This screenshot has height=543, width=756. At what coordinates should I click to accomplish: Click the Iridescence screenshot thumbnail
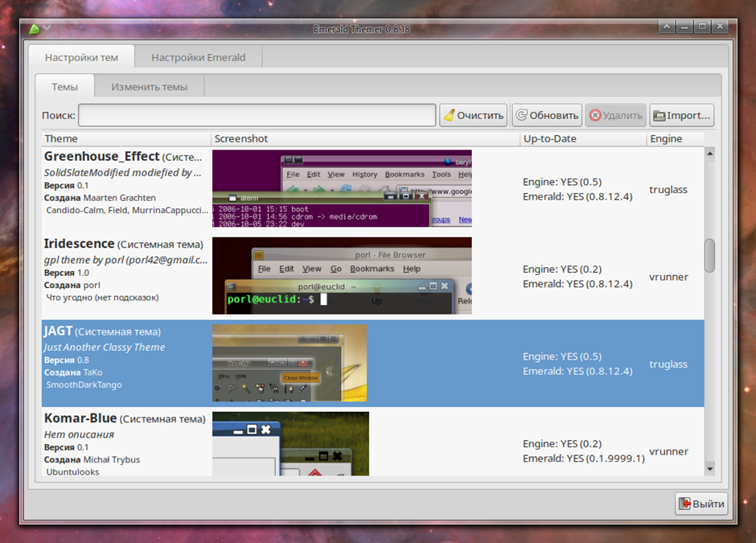coord(342,276)
